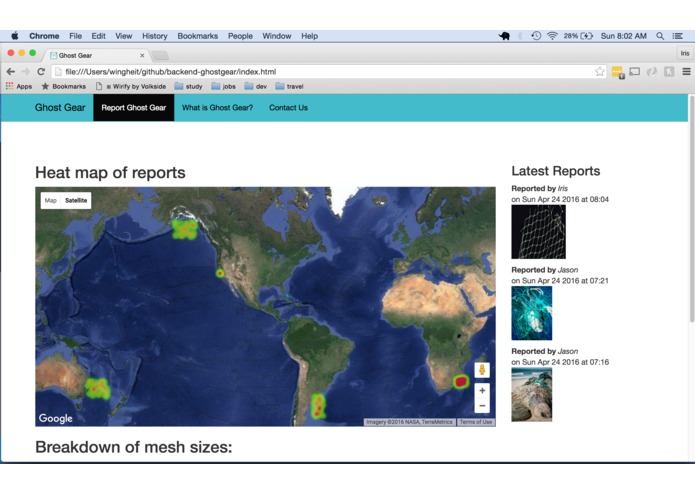
Task: Click the Latest Reports heading
Action: coord(555,171)
